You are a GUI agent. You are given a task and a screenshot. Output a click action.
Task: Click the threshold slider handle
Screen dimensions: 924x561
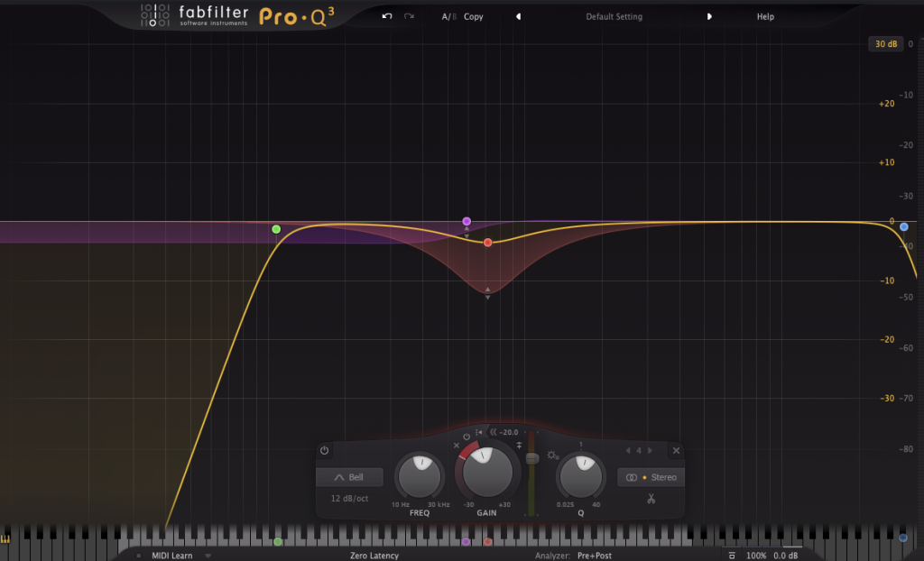click(532, 458)
